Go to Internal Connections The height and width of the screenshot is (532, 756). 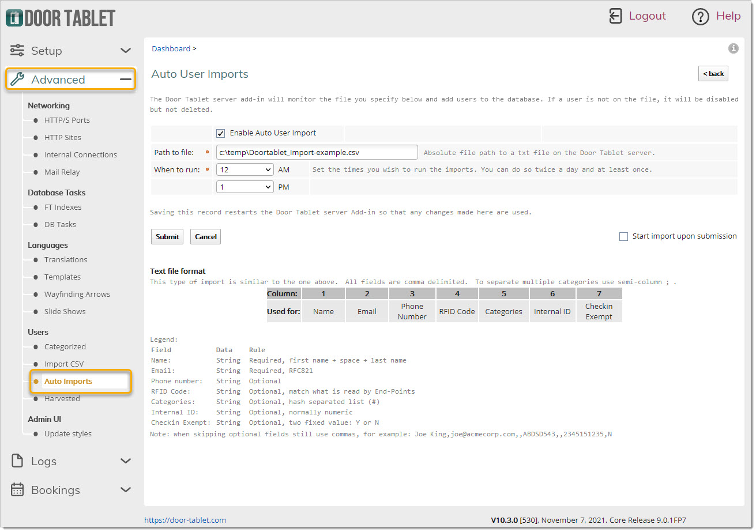(81, 155)
